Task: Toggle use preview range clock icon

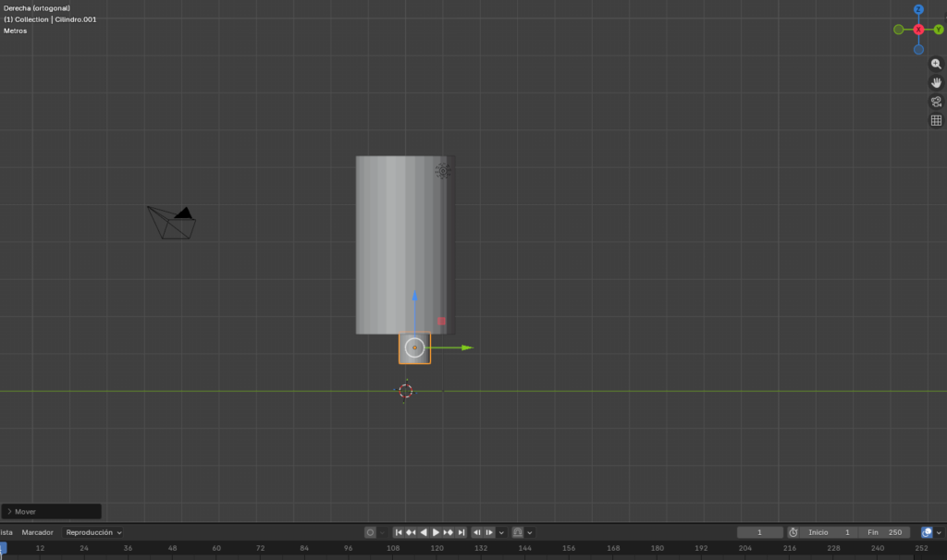Action: 793,532
